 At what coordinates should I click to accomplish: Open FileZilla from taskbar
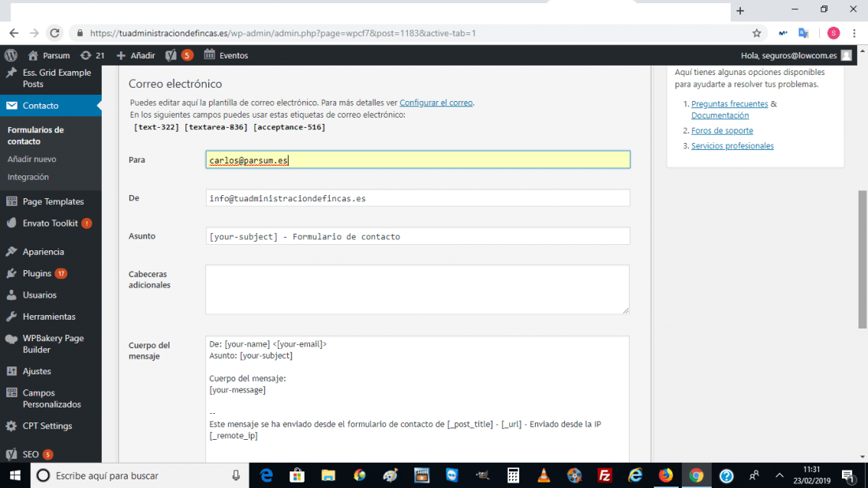[605, 475]
